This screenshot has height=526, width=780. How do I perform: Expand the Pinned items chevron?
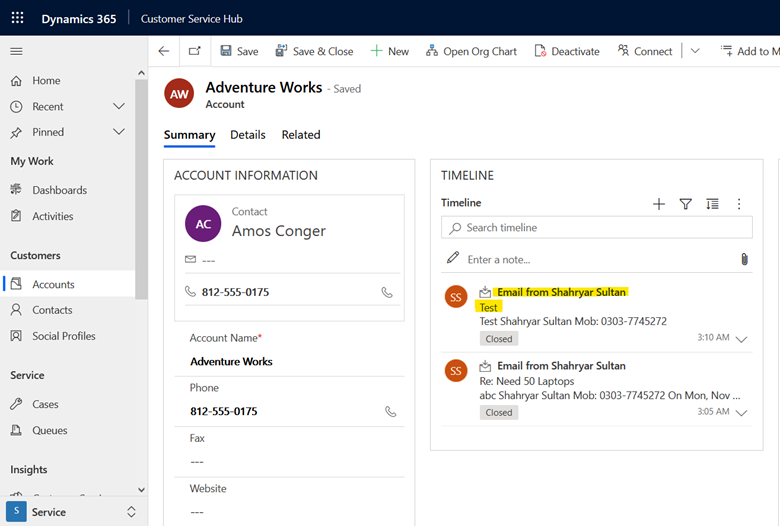point(119,132)
